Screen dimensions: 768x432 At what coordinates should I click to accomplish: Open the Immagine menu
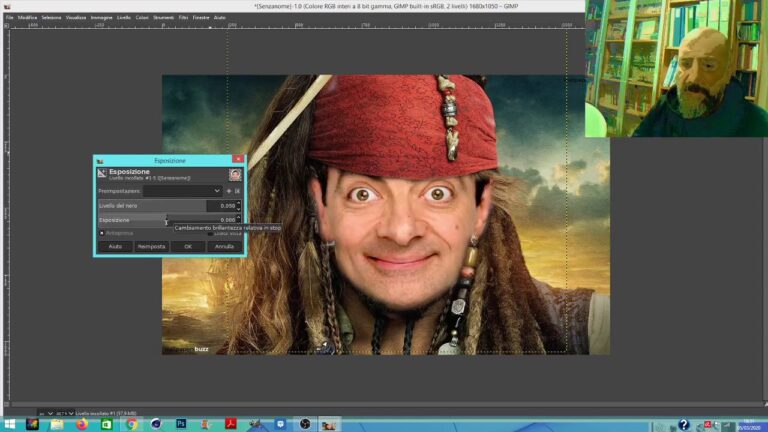101,18
